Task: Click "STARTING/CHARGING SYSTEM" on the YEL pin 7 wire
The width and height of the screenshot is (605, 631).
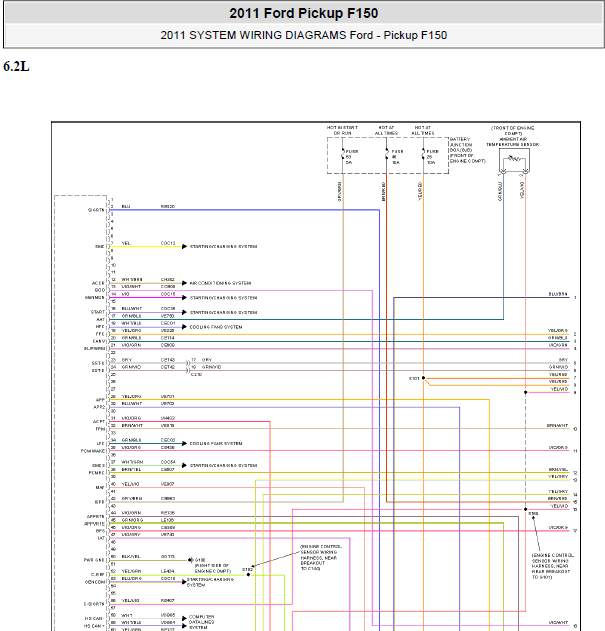Action: coord(223,247)
